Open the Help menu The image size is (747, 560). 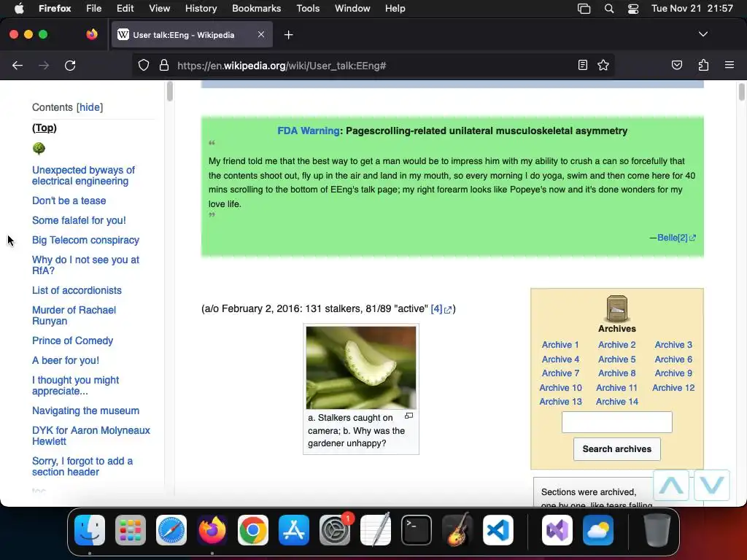coord(395,9)
